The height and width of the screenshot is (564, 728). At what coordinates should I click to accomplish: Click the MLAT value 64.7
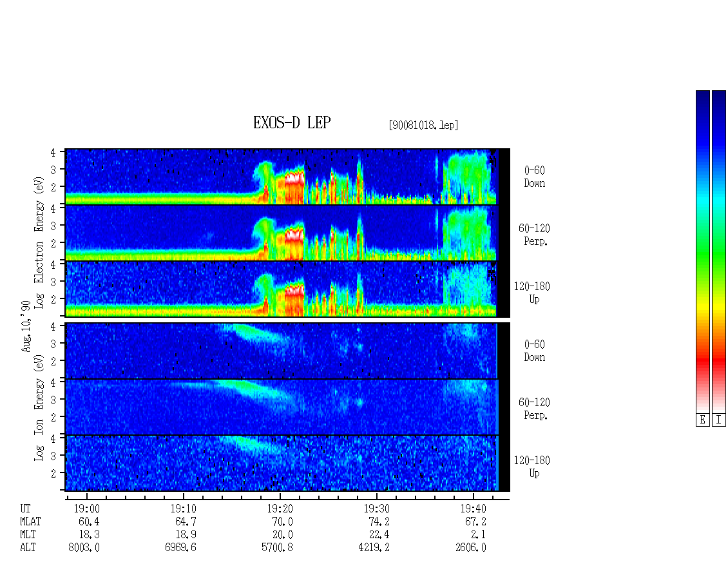click(186, 521)
